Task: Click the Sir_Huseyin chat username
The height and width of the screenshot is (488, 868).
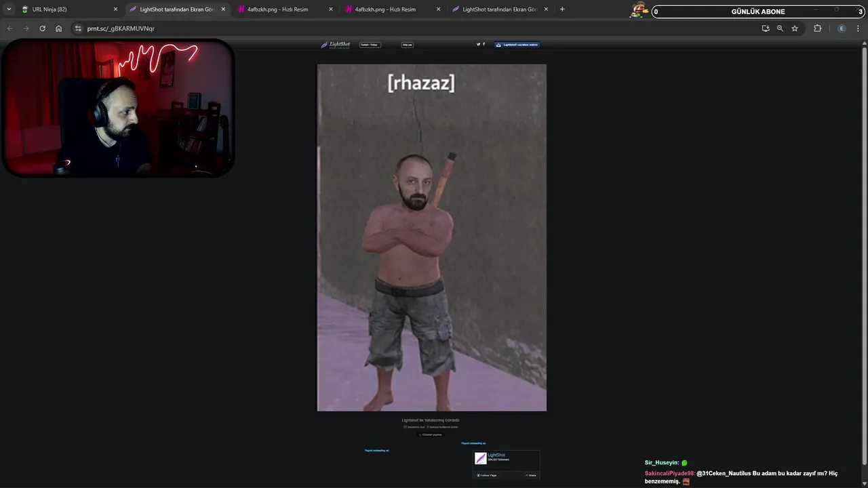Action: (x=662, y=462)
